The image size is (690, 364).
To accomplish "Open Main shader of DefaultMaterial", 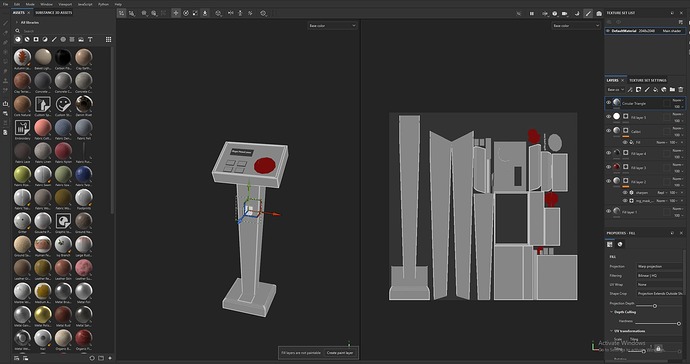I will pyautogui.click(x=672, y=31).
